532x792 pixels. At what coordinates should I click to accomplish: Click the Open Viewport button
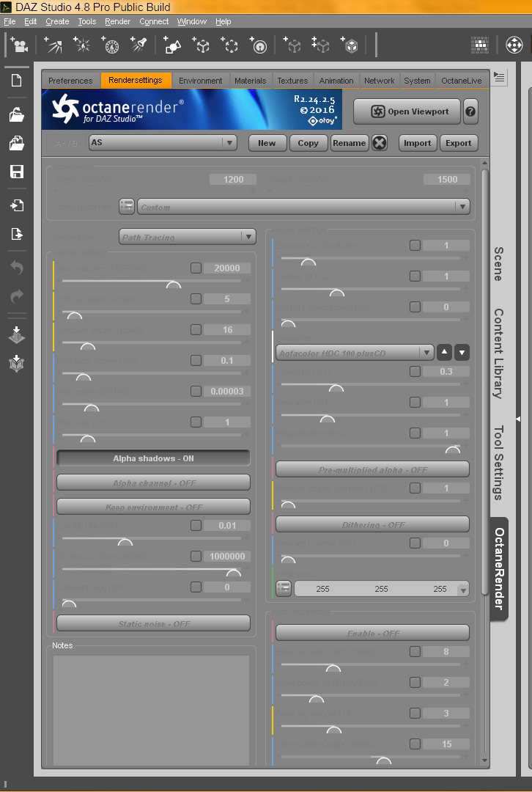pyautogui.click(x=407, y=111)
